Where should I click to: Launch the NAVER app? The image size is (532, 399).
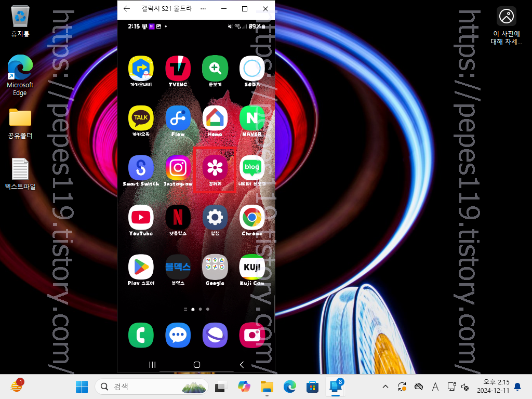tap(252, 118)
